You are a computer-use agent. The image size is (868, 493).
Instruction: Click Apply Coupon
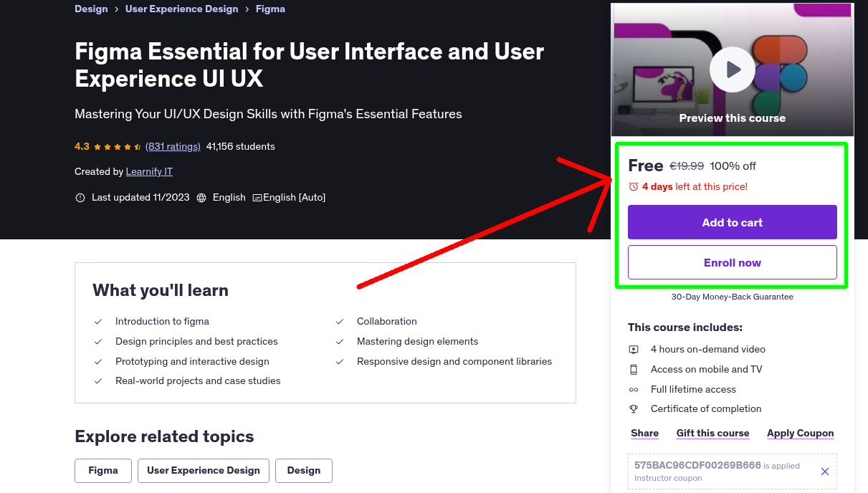(x=800, y=433)
